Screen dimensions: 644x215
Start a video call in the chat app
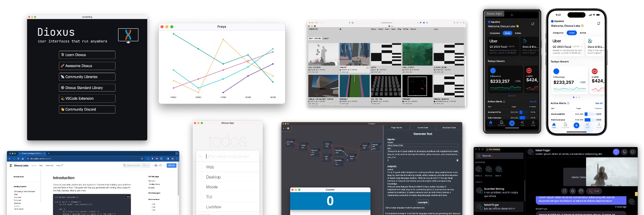coord(632,152)
